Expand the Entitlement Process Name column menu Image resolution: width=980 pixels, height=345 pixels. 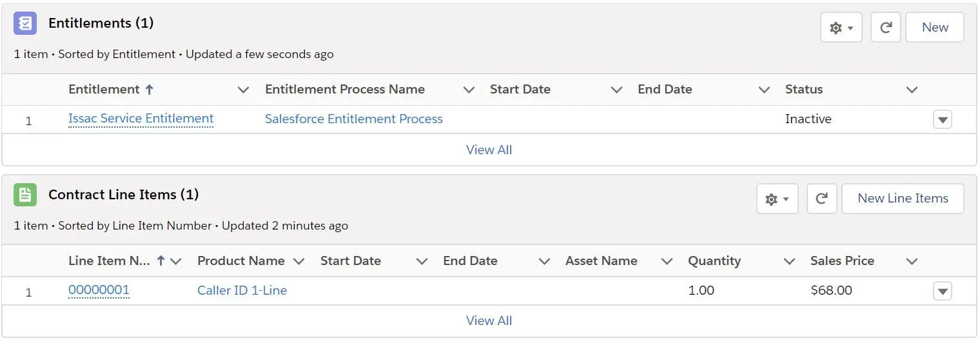(469, 90)
